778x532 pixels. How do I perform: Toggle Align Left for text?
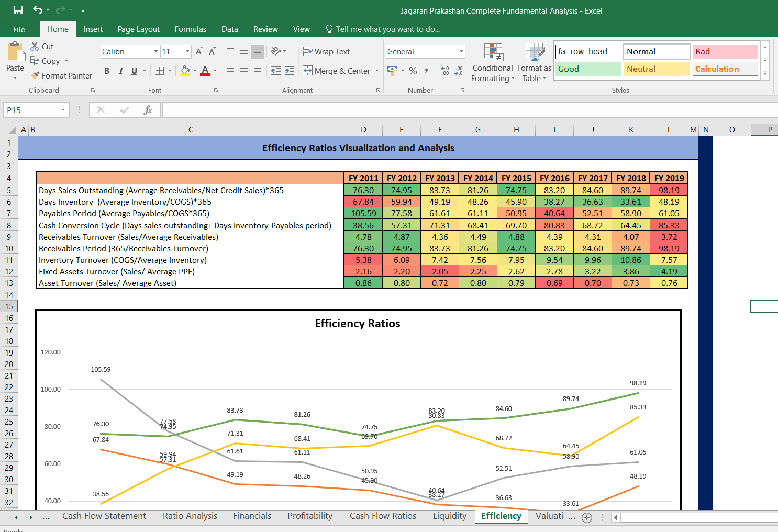tap(230, 71)
